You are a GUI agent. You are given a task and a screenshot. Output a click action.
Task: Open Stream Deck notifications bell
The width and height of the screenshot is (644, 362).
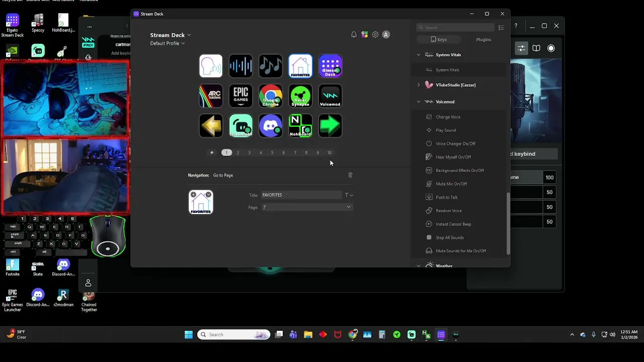tap(354, 35)
